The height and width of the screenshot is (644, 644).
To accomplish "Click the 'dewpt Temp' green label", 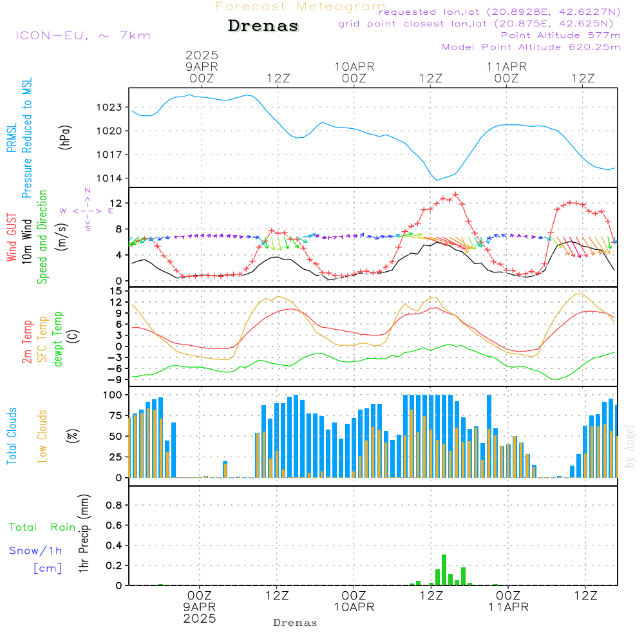I will [x=57, y=339].
